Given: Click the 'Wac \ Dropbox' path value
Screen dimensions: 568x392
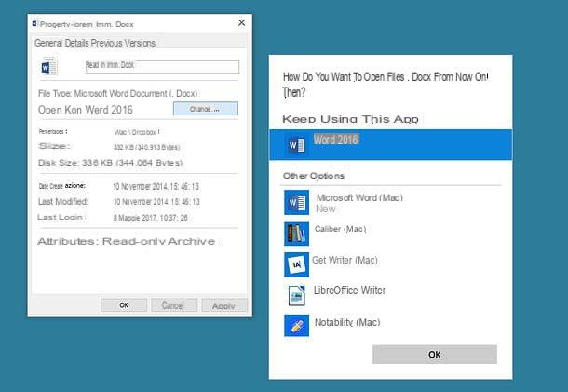Looking at the screenshot, I should coord(137,132).
